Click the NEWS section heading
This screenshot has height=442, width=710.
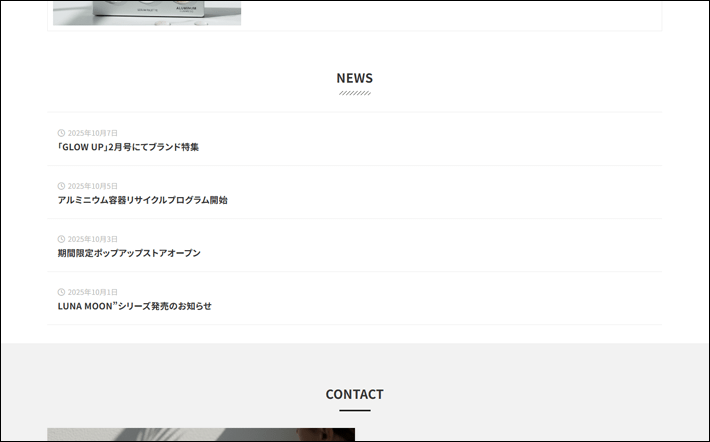(x=354, y=78)
